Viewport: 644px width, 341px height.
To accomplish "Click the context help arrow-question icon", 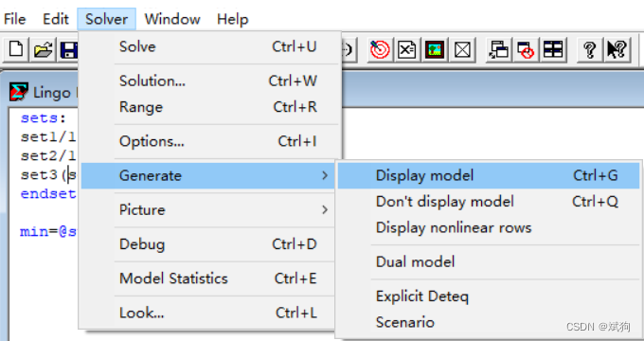I will 617,49.
